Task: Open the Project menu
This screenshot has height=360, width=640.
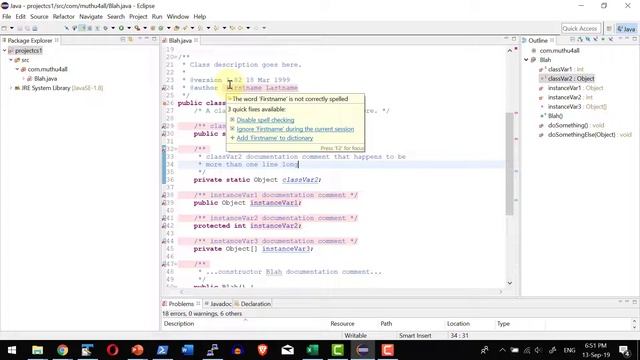Action: [138, 17]
